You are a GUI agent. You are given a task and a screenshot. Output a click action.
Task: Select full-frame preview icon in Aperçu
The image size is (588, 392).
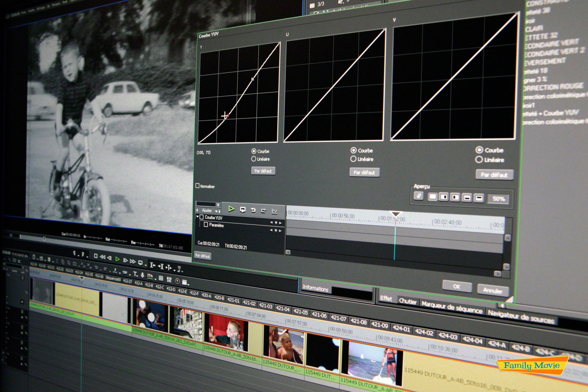[433, 197]
